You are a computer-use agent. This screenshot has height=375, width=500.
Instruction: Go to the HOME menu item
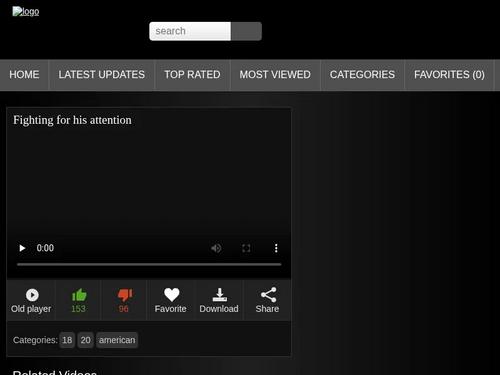[24, 75]
